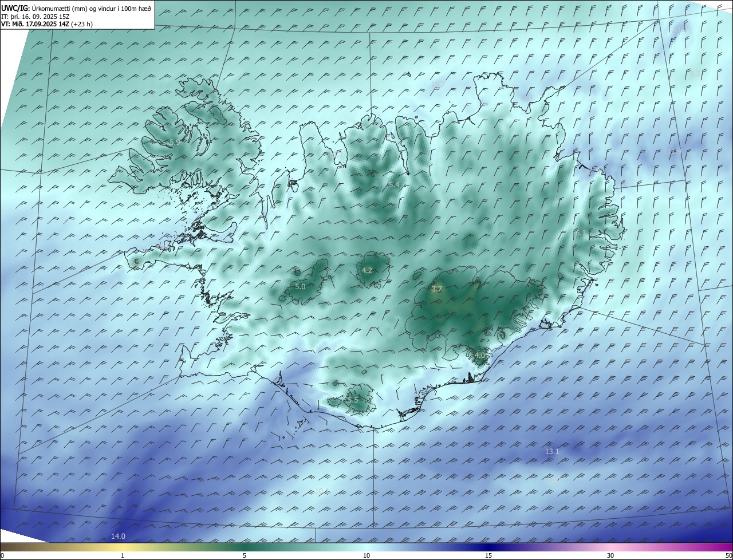The image size is (733, 560).
Task: Click the 13.1 value over the southeast sea
Action: click(552, 452)
